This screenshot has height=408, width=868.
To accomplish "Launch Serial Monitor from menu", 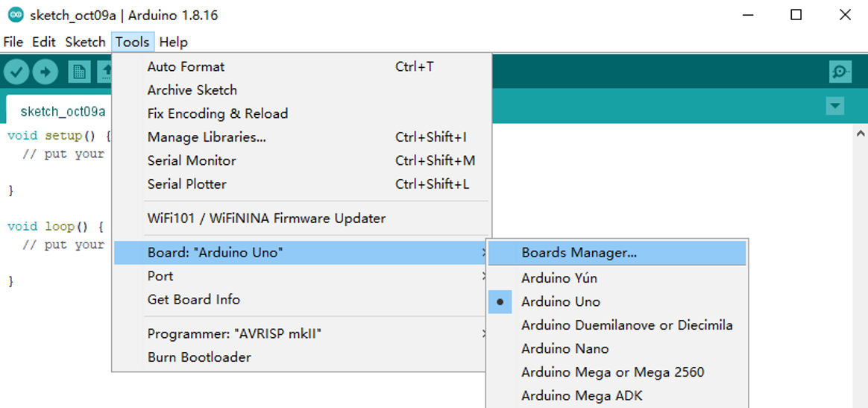I will pyautogui.click(x=302, y=160).
